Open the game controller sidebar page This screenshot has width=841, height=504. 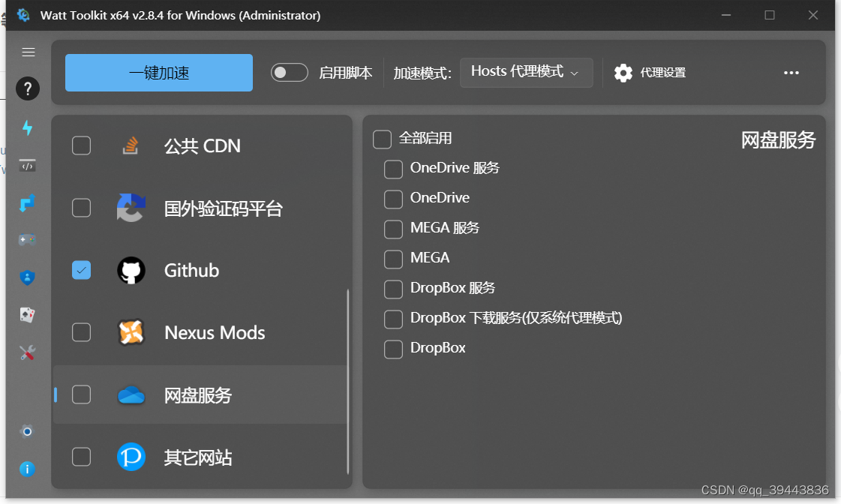coord(27,240)
